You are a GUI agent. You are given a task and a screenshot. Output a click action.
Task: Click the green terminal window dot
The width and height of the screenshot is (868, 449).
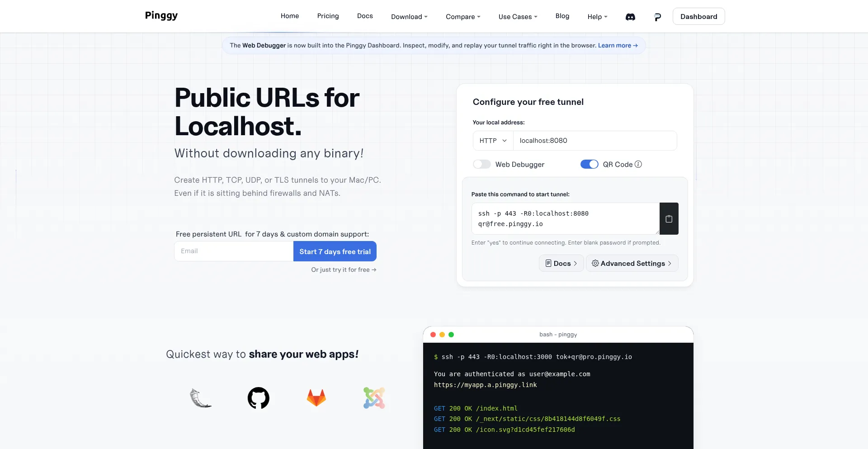[x=451, y=335]
